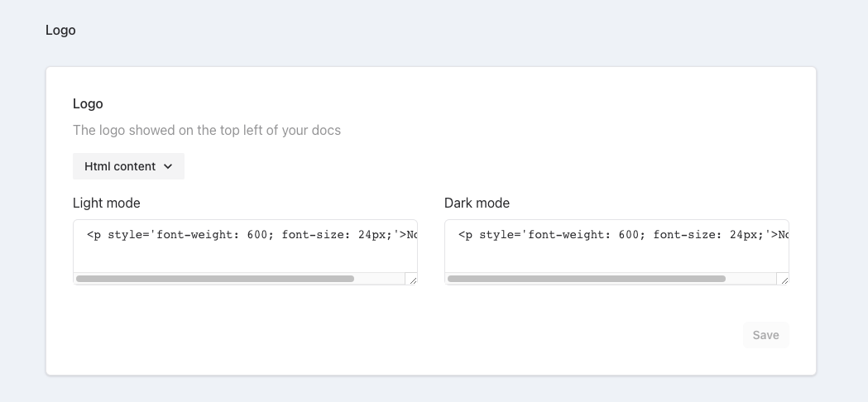
Task: Click the Light mode textarea resize handle
Action: [412, 280]
